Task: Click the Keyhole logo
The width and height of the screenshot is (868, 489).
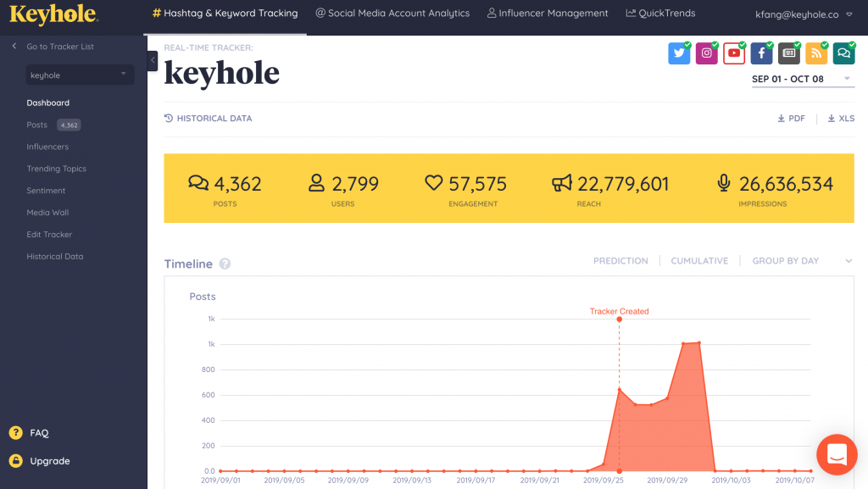Action: coord(53,14)
